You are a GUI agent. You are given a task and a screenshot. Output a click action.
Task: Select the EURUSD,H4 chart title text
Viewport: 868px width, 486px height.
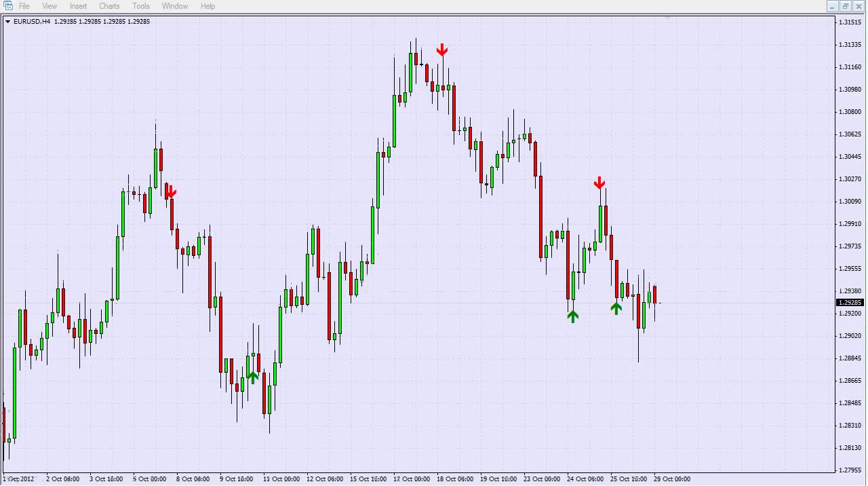coord(32,22)
